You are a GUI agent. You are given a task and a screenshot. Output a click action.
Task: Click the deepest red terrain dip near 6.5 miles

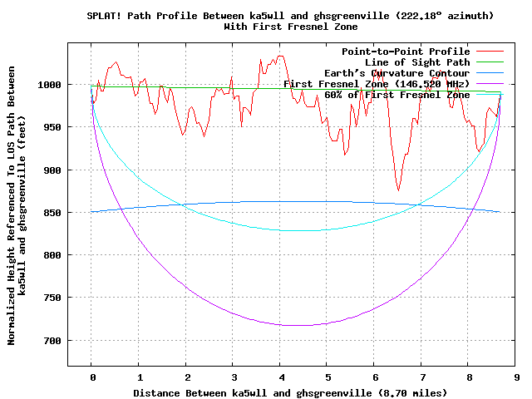pyautogui.click(x=398, y=190)
